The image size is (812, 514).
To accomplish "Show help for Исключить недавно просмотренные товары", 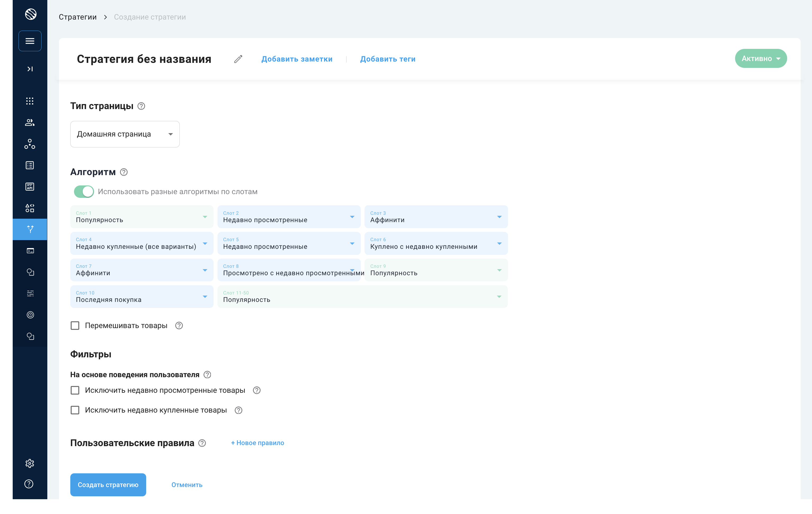I will coord(257,390).
